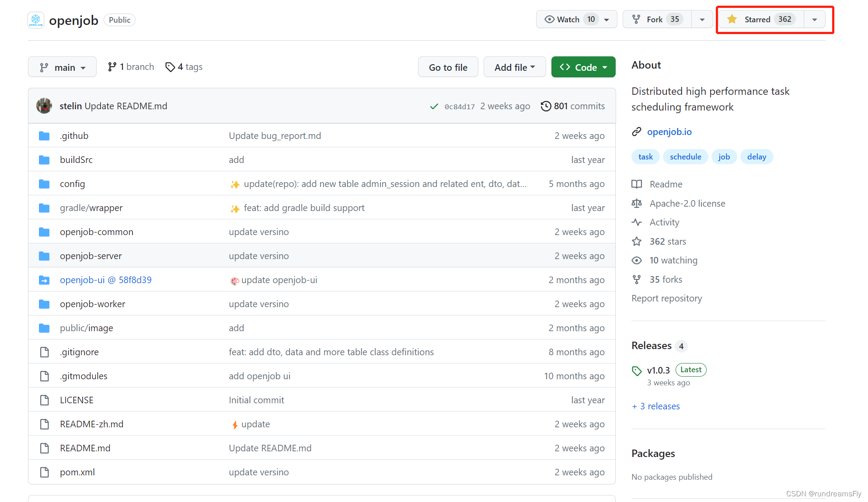This screenshot has width=868, height=502.
Task: View the 801 commits history
Action: tap(573, 106)
